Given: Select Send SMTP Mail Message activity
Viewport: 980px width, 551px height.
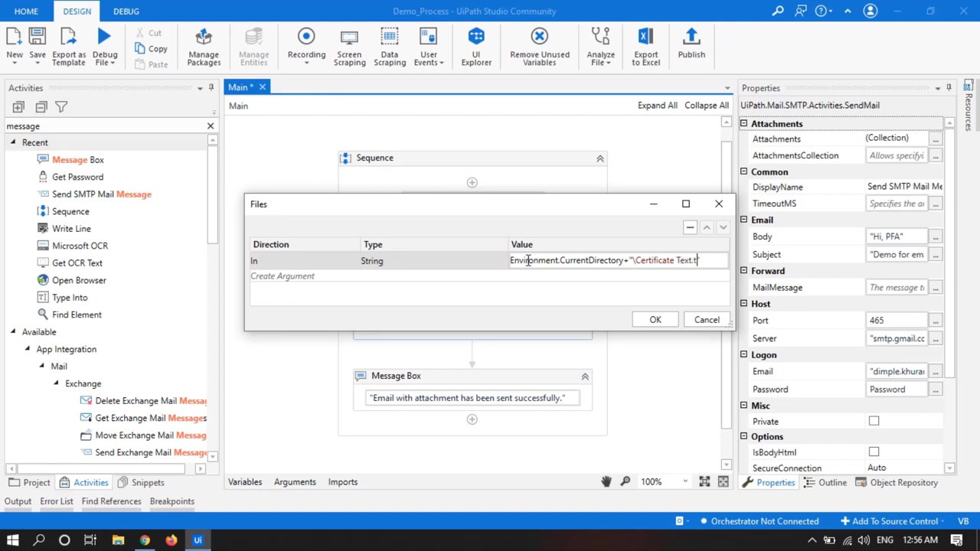Looking at the screenshot, I should [x=101, y=194].
